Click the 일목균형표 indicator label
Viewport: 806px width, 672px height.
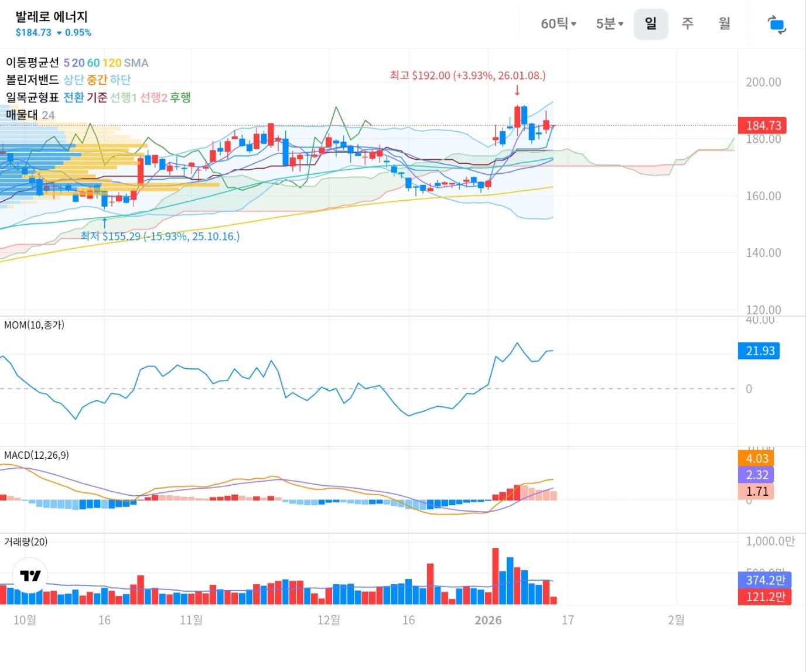[x=32, y=97]
